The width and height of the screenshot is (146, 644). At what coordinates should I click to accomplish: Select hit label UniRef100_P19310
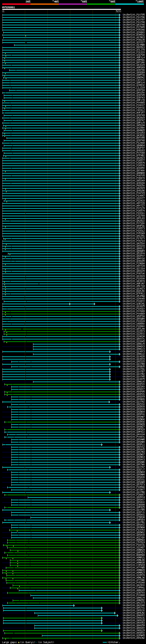tap(134, 309)
